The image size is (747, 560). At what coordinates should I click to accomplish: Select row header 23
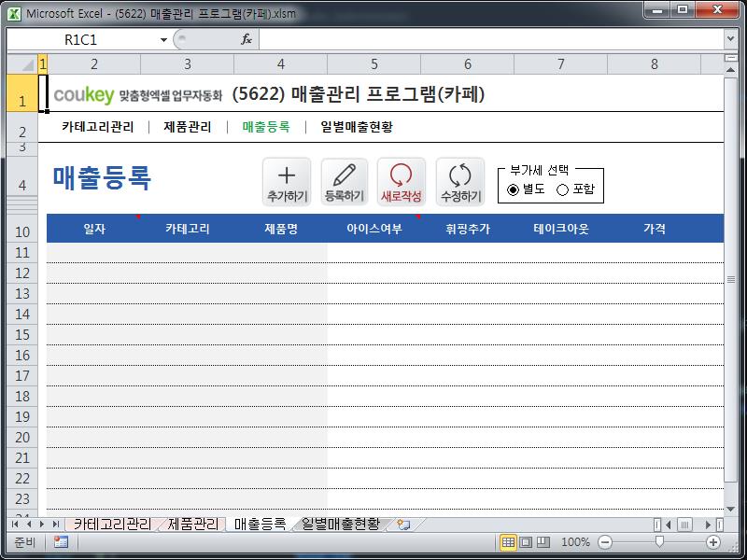(x=22, y=498)
